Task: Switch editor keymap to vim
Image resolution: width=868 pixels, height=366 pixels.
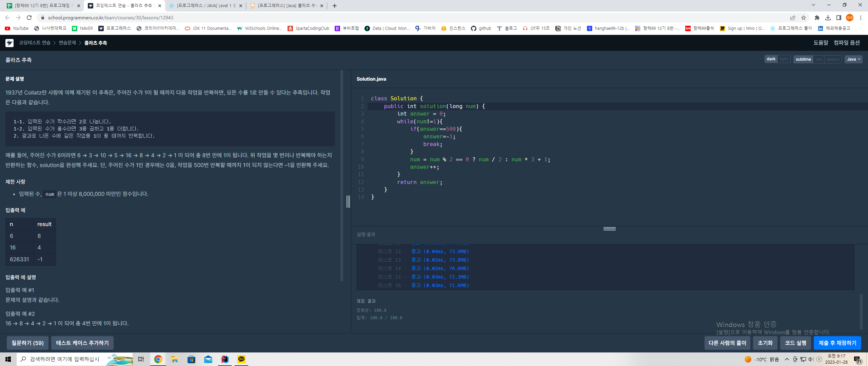Action: coord(819,59)
